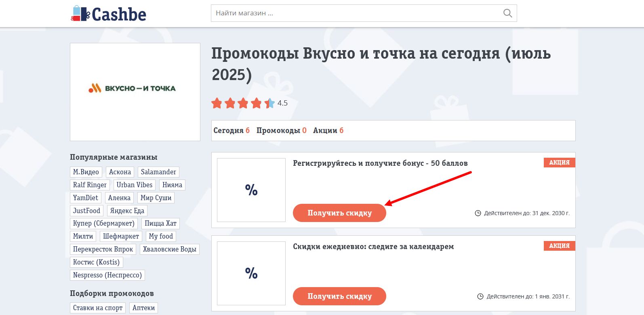Image resolution: width=644 pixels, height=315 pixels.
Task: Click 'Действителен до: 1 янв. 2031 г.' text
Action: pyautogui.click(x=528, y=296)
